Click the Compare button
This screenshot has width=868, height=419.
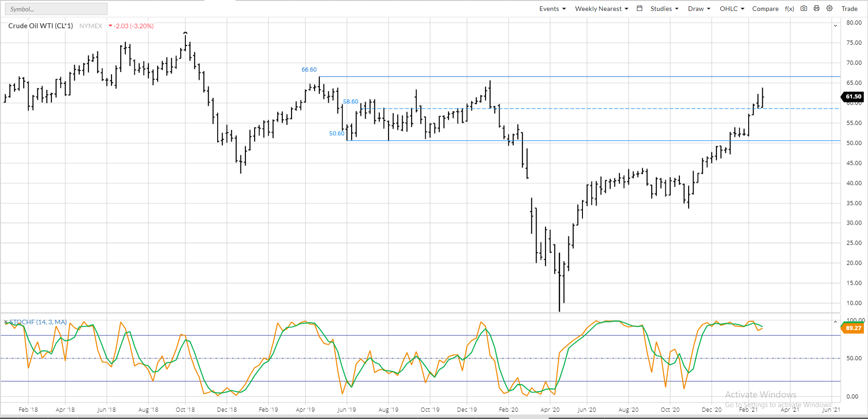coord(765,9)
